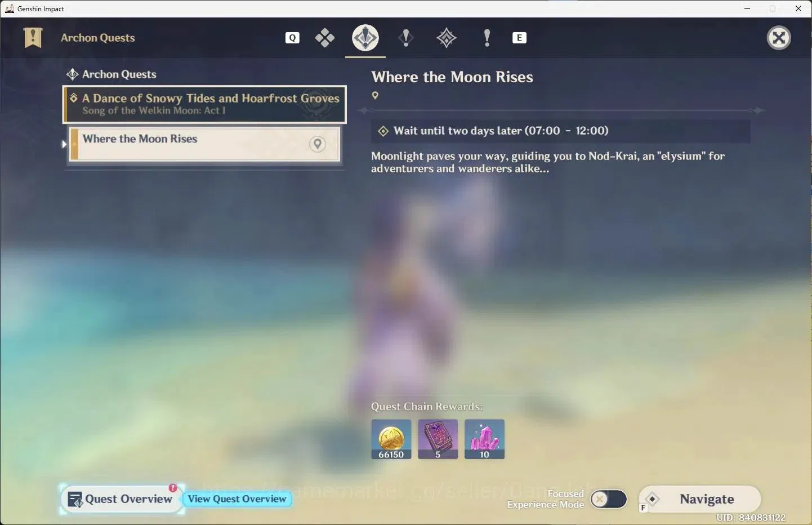
Task: Click the Q previous-category key icon
Action: point(292,38)
